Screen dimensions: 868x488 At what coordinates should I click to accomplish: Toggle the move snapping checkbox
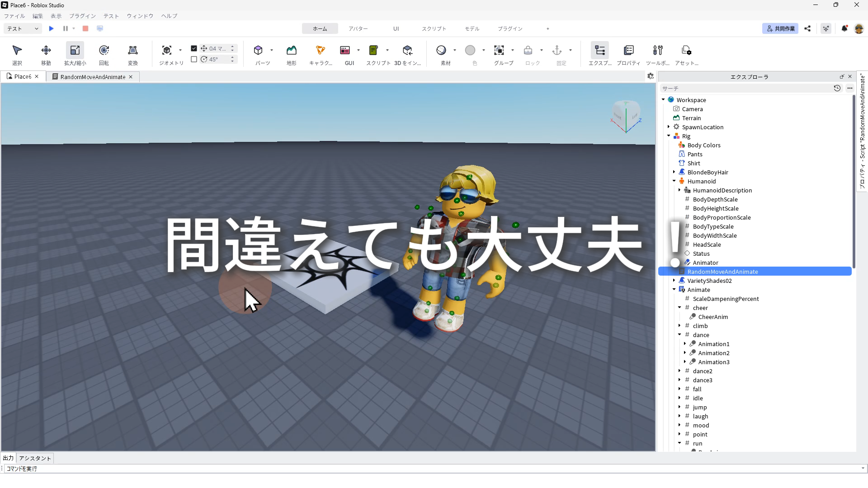(x=194, y=48)
